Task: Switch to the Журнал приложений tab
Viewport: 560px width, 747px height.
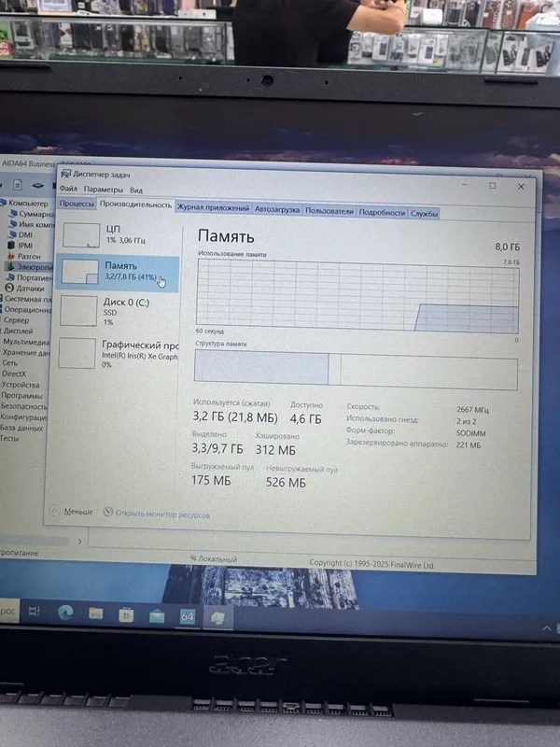Action: coord(213,207)
